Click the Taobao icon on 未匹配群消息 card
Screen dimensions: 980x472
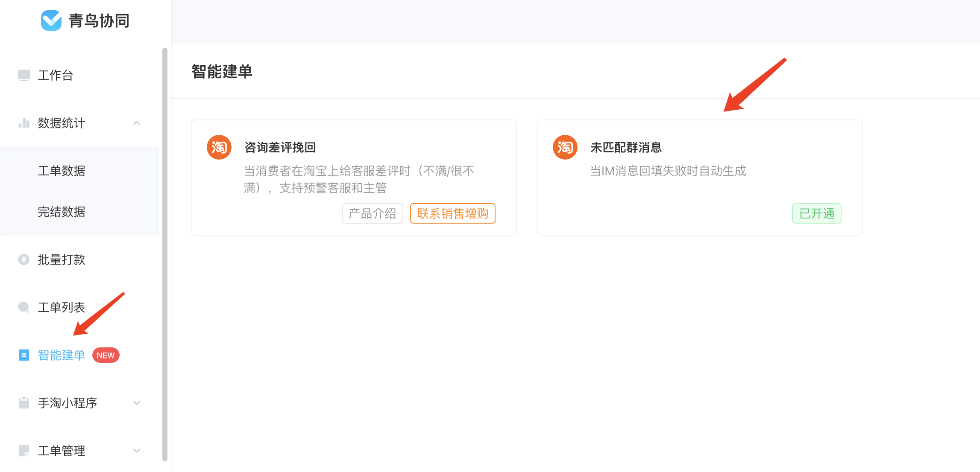click(565, 147)
